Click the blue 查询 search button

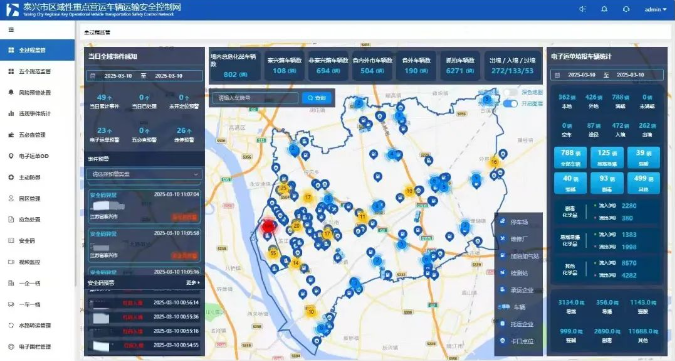[317, 98]
